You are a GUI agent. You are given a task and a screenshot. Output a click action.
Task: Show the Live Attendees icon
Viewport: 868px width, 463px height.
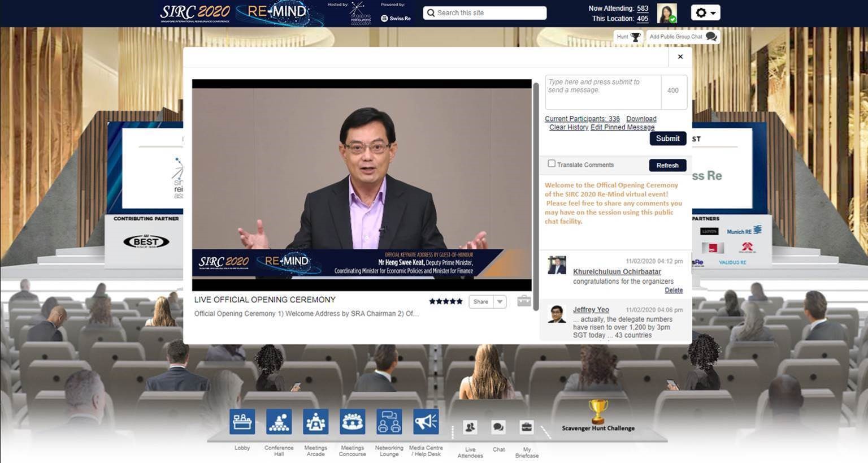point(470,427)
